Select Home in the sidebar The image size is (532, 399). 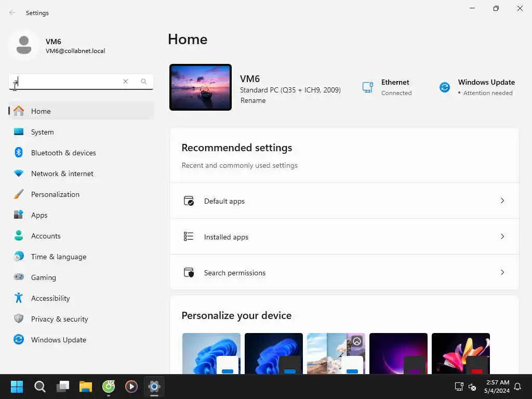[x=81, y=111]
